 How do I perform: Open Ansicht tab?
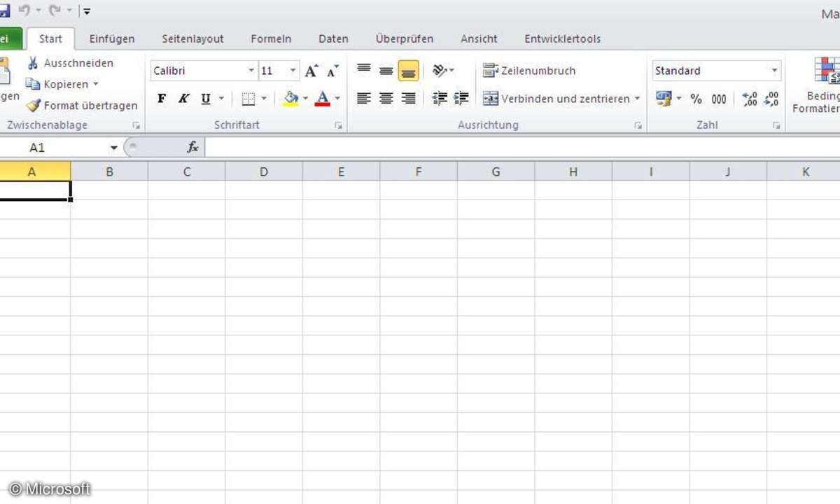(x=479, y=39)
